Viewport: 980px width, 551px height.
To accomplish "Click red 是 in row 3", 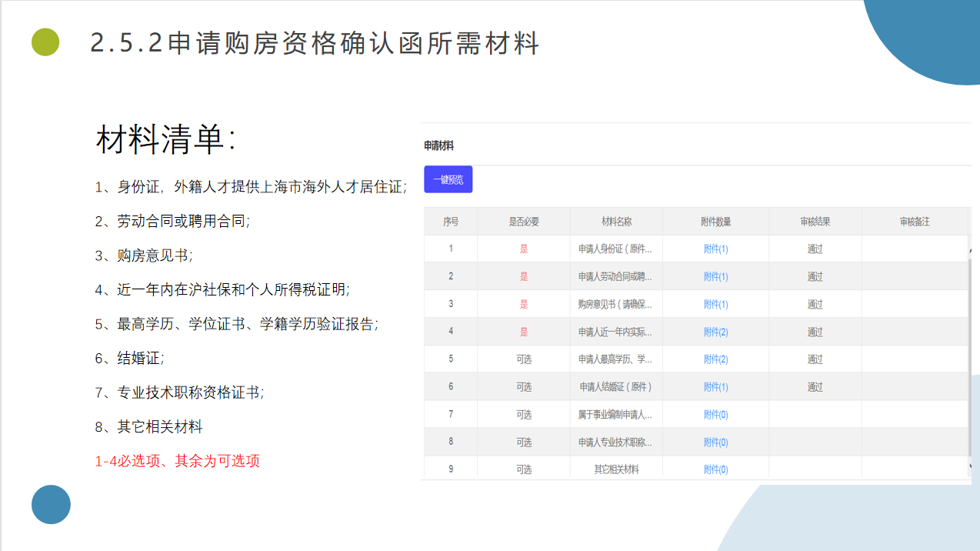I will [524, 304].
